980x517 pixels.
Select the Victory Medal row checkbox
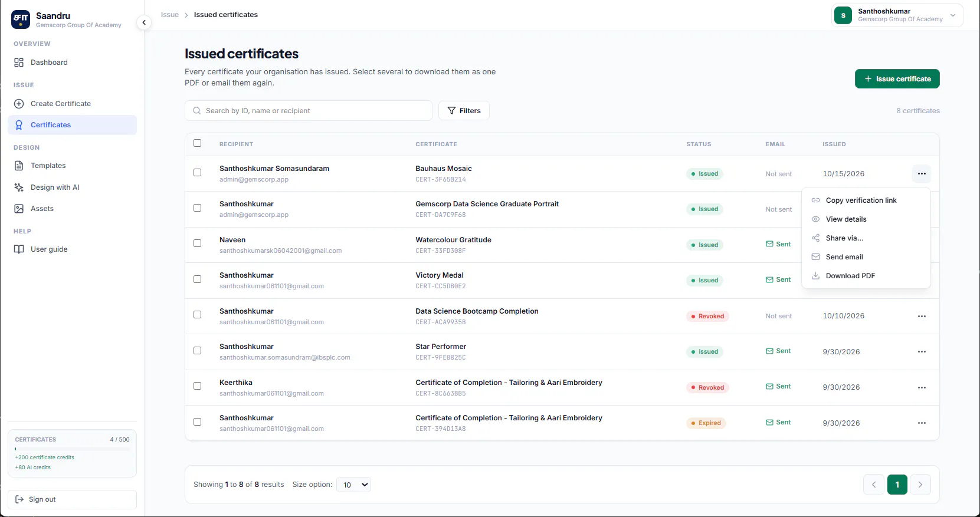click(198, 279)
